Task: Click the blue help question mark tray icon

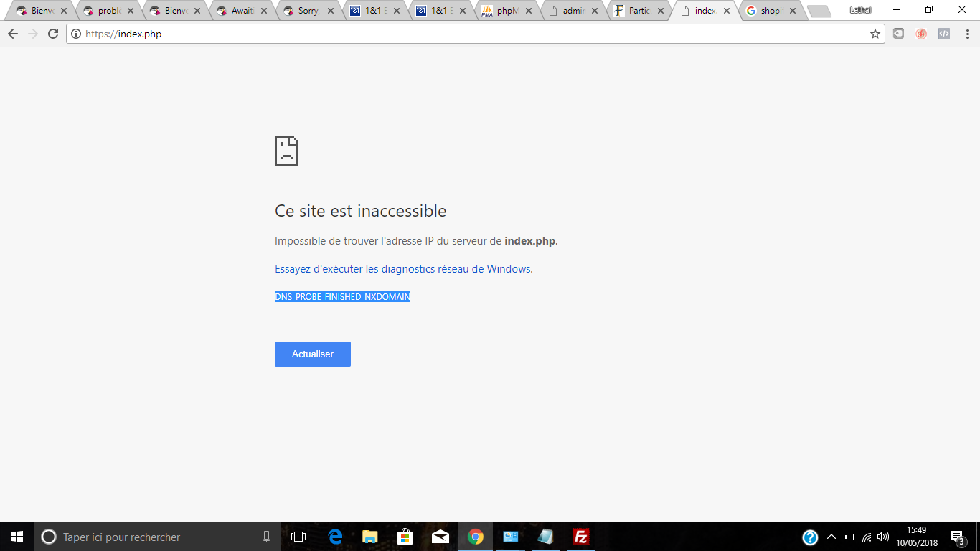Action: (810, 537)
